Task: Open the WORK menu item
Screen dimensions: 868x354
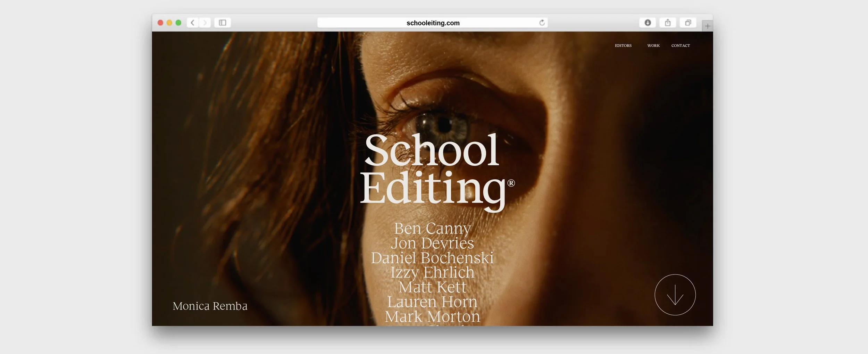Action: [653, 46]
